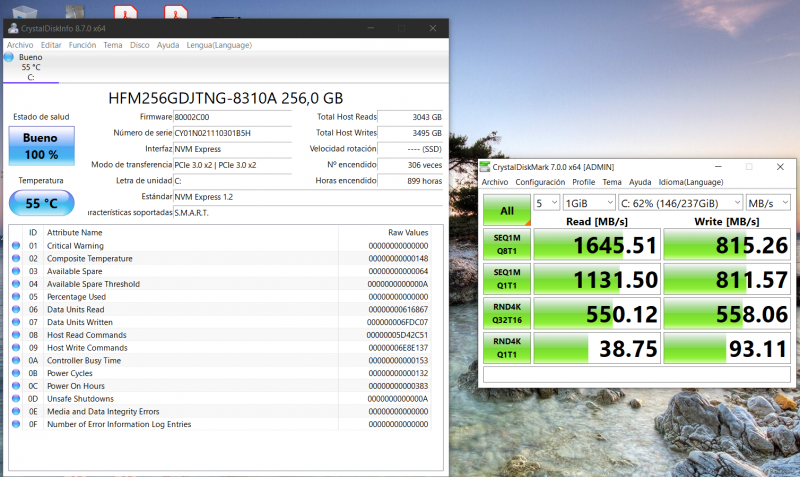
Task: Open the C: 62% drive selection dropdown
Action: (x=680, y=203)
